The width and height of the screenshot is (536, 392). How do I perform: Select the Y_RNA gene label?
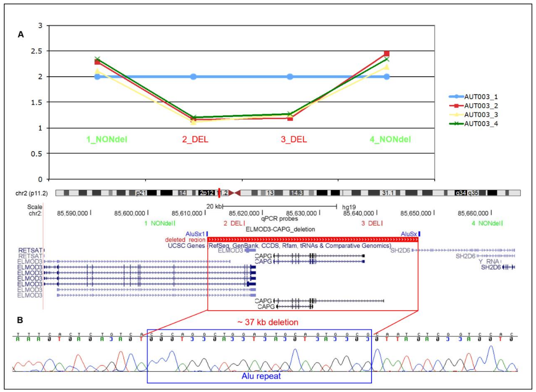tap(489, 261)
